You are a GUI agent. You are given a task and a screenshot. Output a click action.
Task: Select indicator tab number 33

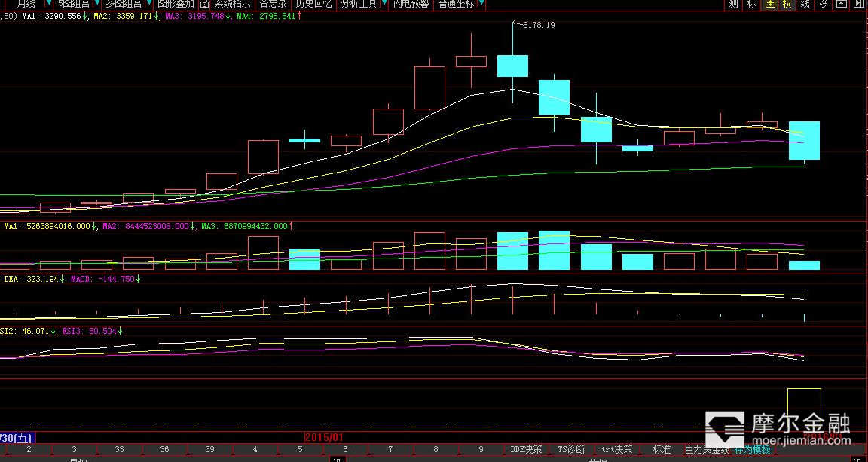pyautogui.click(x=119, y=449)
